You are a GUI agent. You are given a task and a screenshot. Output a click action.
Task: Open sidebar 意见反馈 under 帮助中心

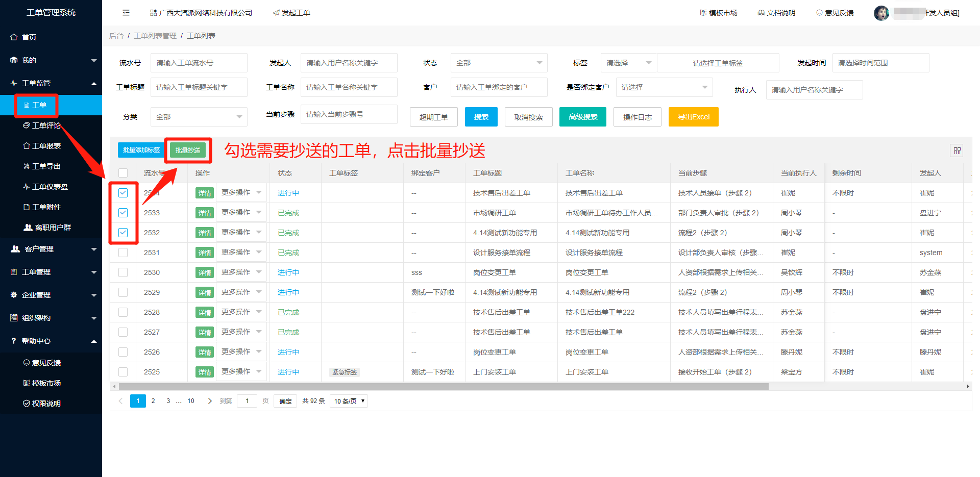[42, 363]
